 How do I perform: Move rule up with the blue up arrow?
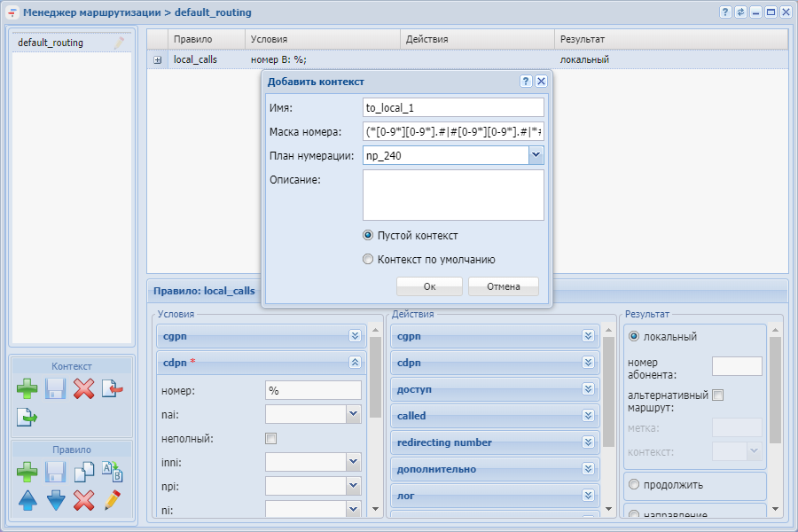point(27,500)
